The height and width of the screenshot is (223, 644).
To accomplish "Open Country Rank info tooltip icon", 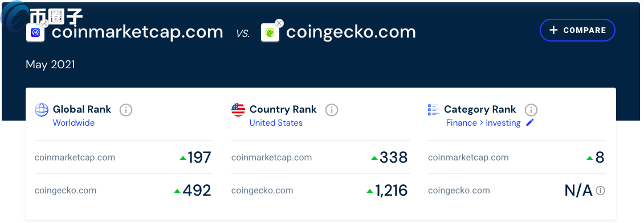I will pos(332,110).
